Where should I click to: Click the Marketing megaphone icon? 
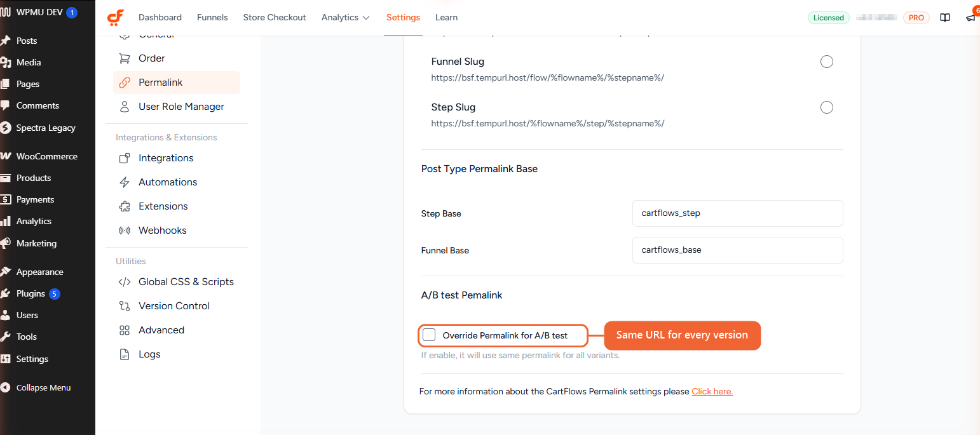point(6,243)
